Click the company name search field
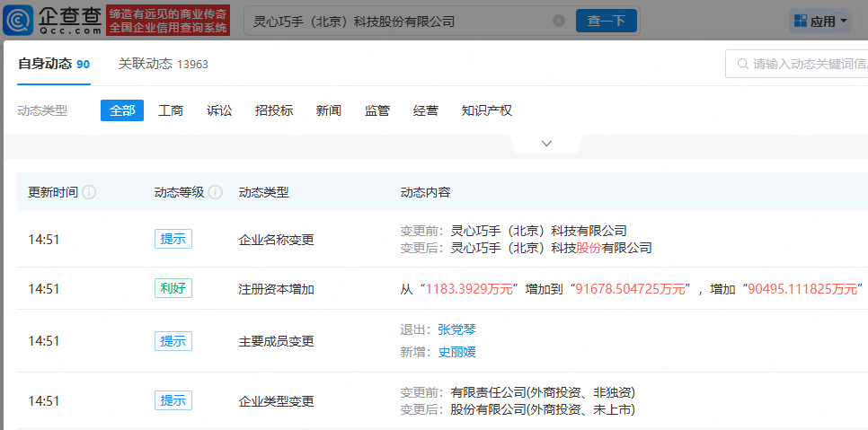This screenshot has width=868, height=430. [395, 21]
